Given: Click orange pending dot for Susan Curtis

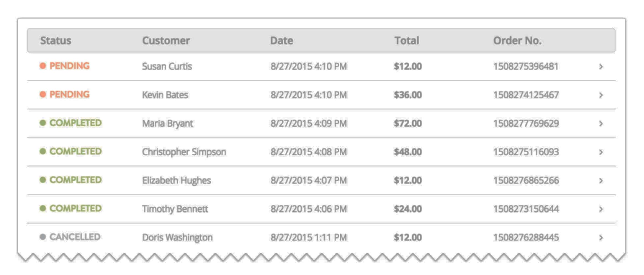Looking at the screenshot, I should tap(43, 66).
